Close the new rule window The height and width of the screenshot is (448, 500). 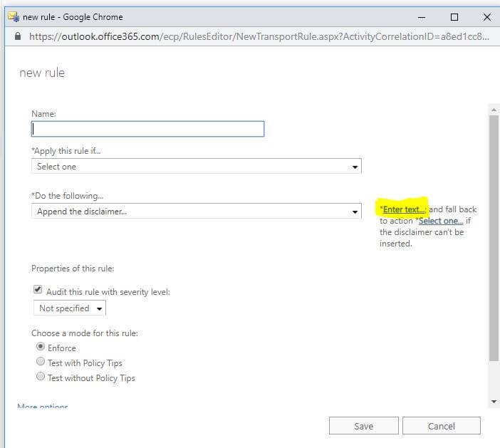[486, 17]
